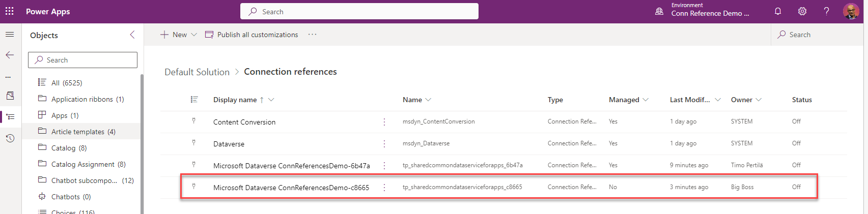Expand the New dropdown chevron

point(194,35)
